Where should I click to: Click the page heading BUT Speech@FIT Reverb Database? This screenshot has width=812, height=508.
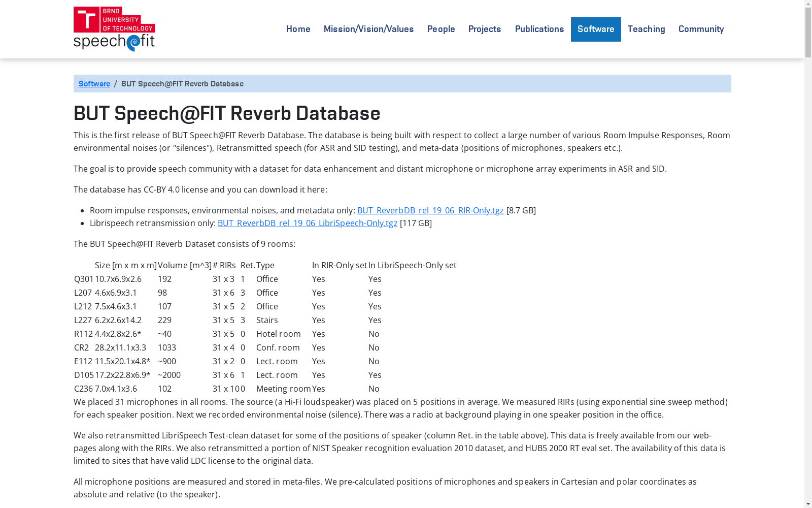click(x=227, y=113)
